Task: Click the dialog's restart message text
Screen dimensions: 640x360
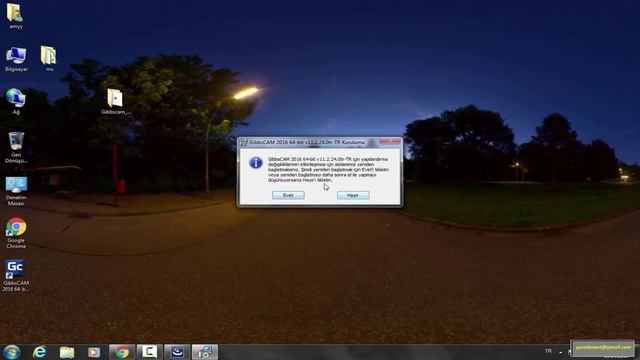Action: [329, 169]
